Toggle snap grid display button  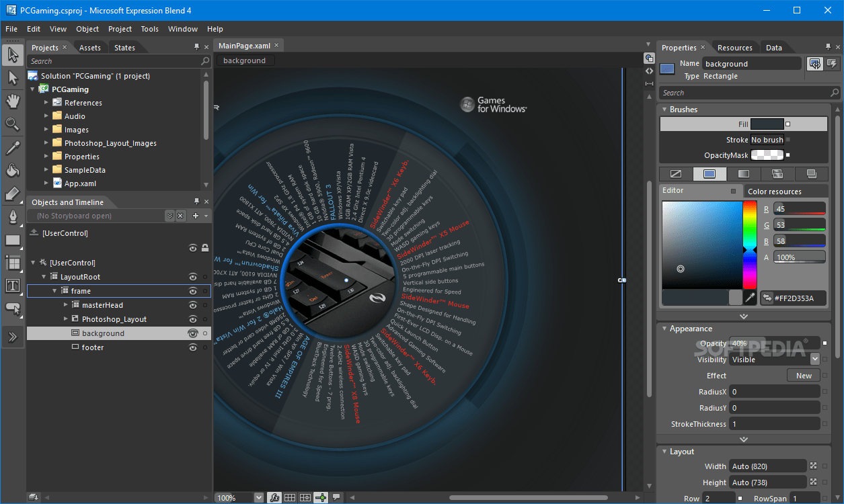290,497
